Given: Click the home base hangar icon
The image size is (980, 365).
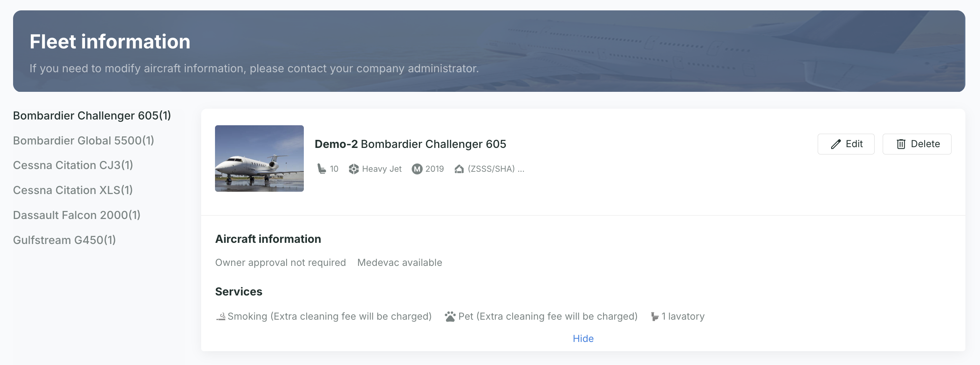Looking at the screenshot, I should pos(459,169).
